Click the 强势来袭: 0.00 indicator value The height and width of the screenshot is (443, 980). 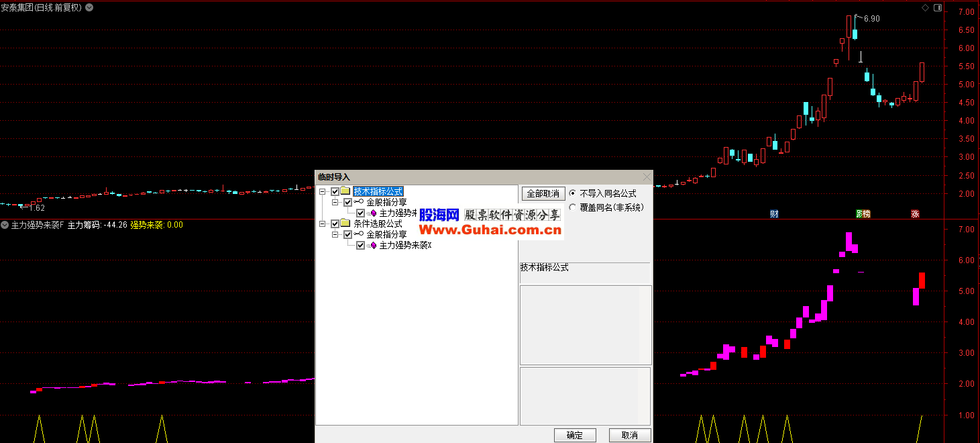156,225
